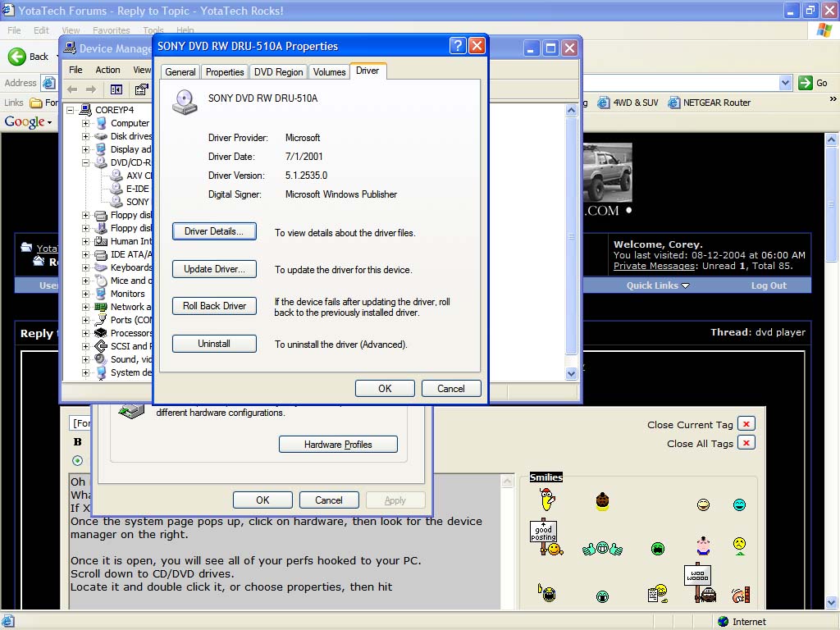Click the Roll Back Driver button
This screenshot has height=630, width=840.
(x=214, y=306)
